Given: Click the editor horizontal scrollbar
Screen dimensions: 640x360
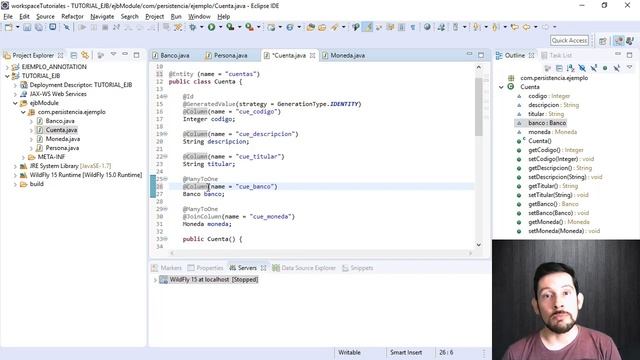Looking at the screenshot, I should (320, 253).
